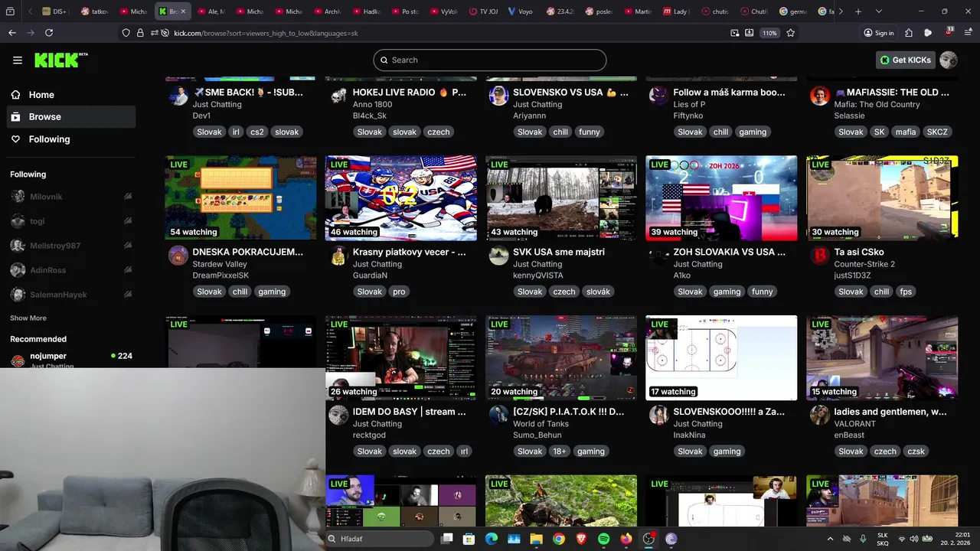Click the Get KICKs button
980x551 pixels.
pos(906,60)
